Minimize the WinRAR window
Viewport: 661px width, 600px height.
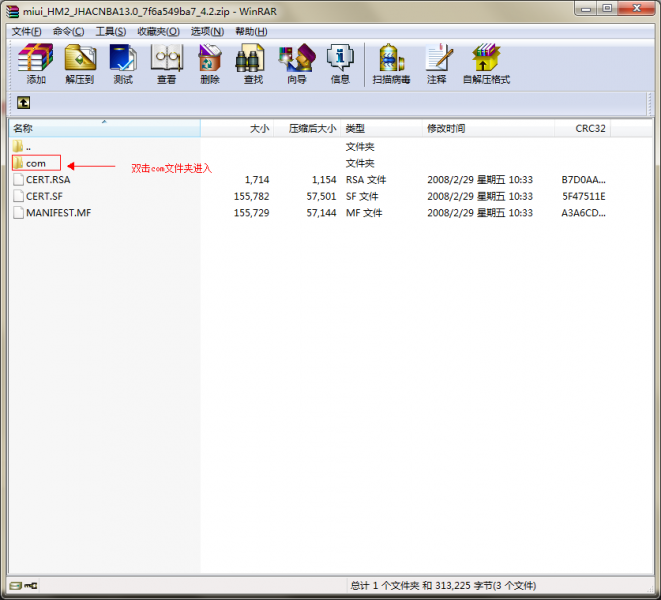click(586, 9)
